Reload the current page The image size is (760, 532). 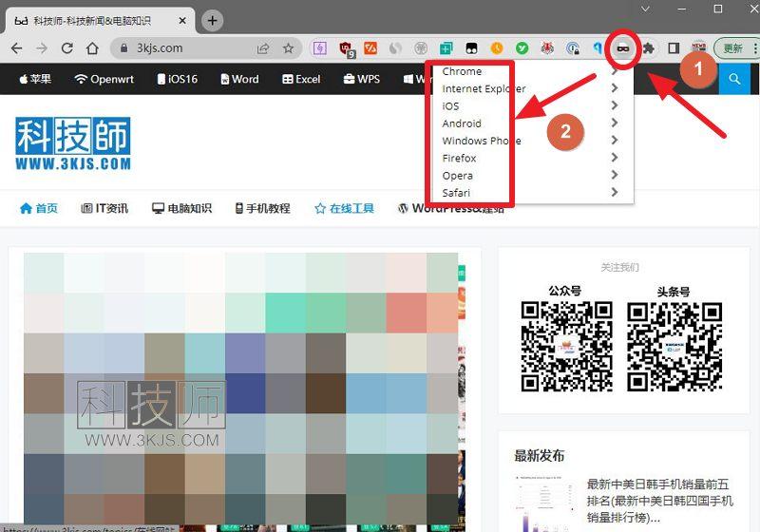coord(67,47)
